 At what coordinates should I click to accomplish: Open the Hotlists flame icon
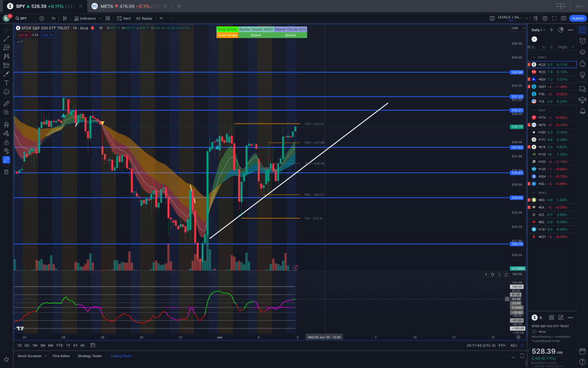pyautogui.click(x=582, y=63)
